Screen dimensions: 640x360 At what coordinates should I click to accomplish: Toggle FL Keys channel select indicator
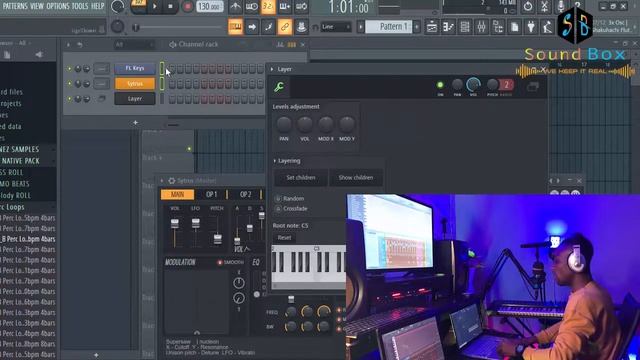(x=162, y=68)
